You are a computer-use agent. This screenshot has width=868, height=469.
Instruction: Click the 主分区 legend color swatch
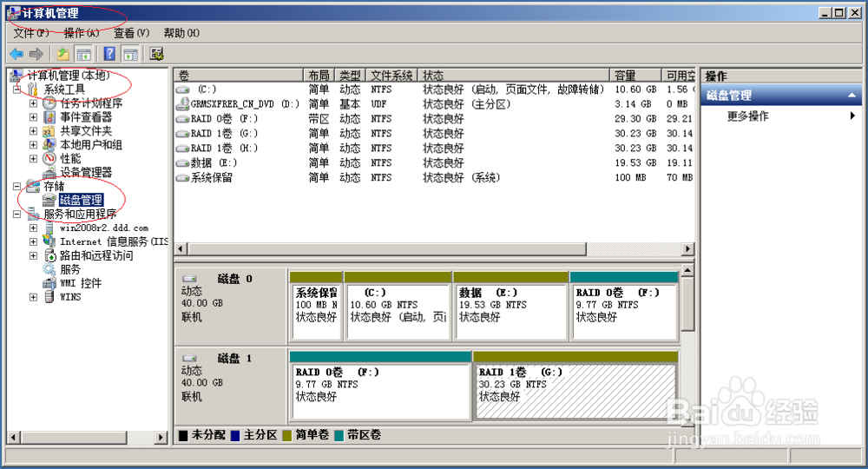(234, 436)
